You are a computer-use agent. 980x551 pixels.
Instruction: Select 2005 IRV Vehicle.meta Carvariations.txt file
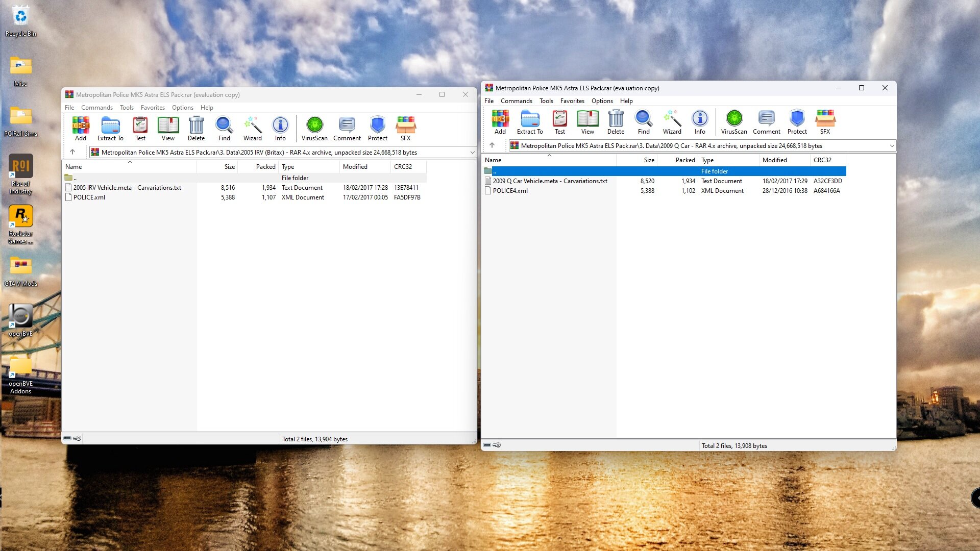(127, 188)
